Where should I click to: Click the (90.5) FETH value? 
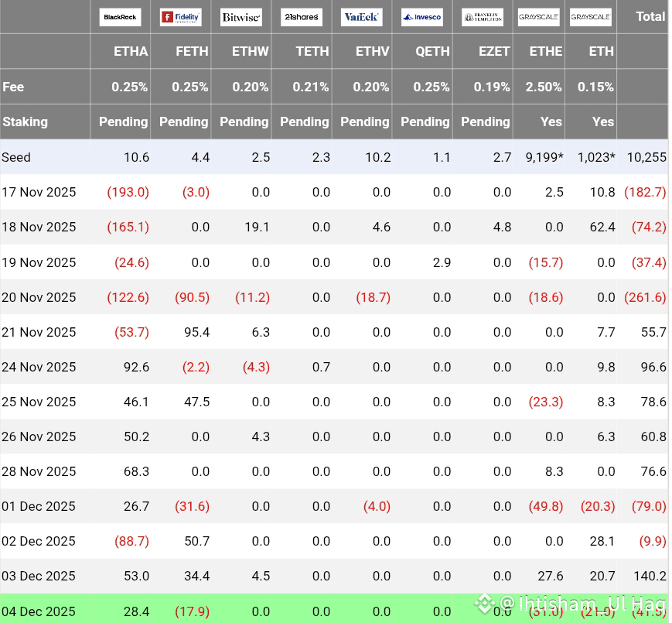192,297
